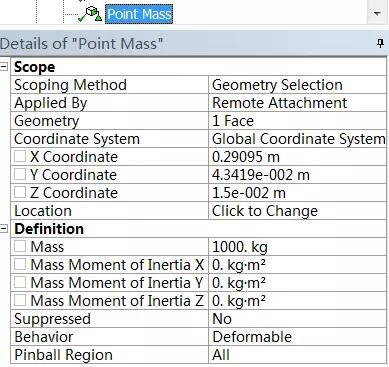Open Applied By Remote Attachment dropdown
This screenshot has height=367, width=389.
pos(297,103)
